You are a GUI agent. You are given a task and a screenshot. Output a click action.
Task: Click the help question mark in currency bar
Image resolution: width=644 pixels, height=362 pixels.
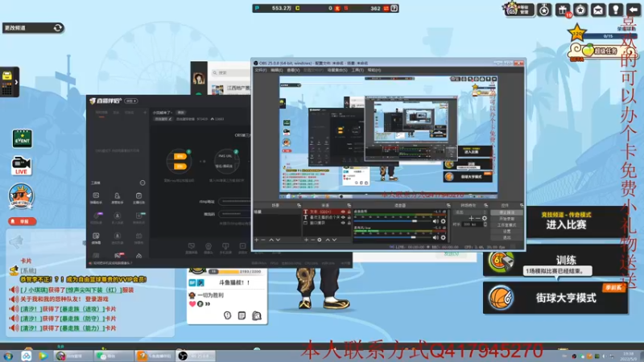394,8
